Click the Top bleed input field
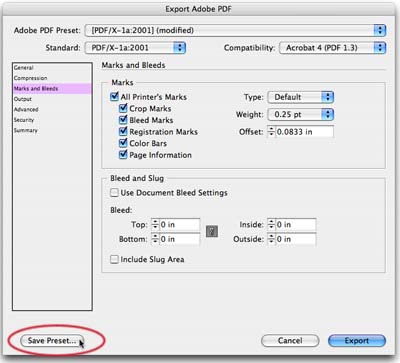The image size is (400, 363). click(179, 225)
